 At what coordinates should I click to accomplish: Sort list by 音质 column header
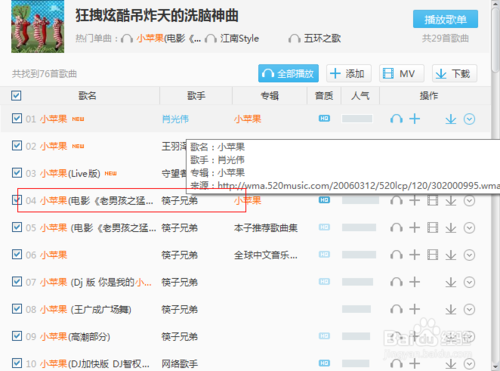pyautogui.click(x=324, y=96)
